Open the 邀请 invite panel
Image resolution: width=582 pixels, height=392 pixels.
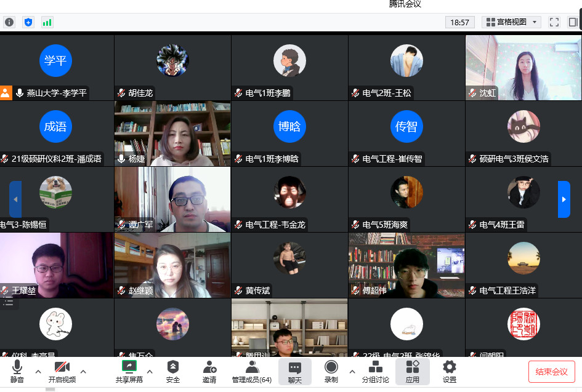209,372
